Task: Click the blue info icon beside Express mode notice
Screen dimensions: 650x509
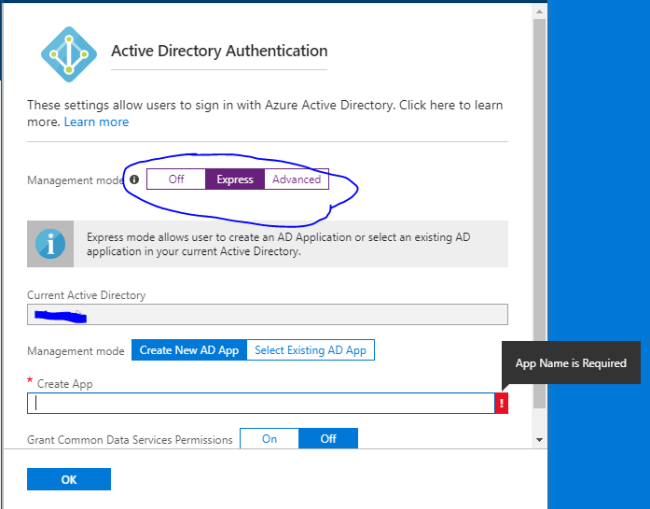Action: tap(50, 245)
